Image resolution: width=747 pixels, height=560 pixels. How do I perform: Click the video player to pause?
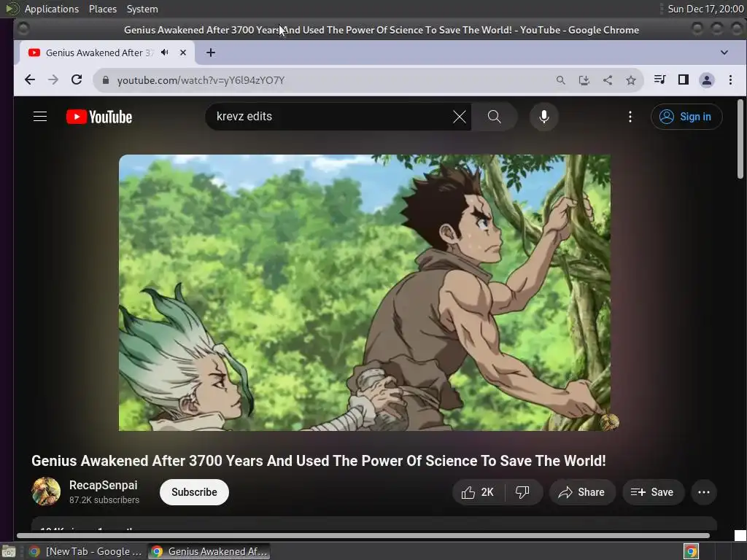click(365, 292)
